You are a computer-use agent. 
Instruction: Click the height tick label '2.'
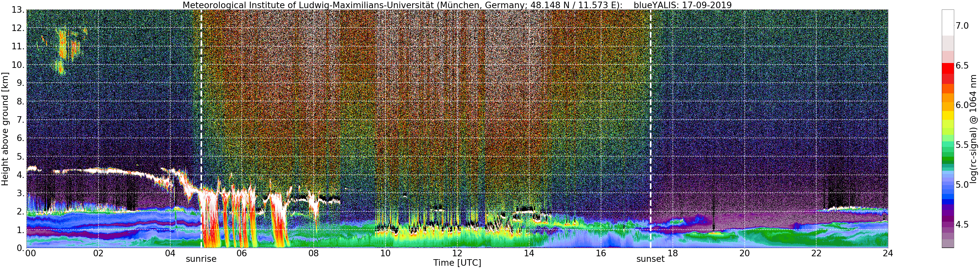point(21,211)
